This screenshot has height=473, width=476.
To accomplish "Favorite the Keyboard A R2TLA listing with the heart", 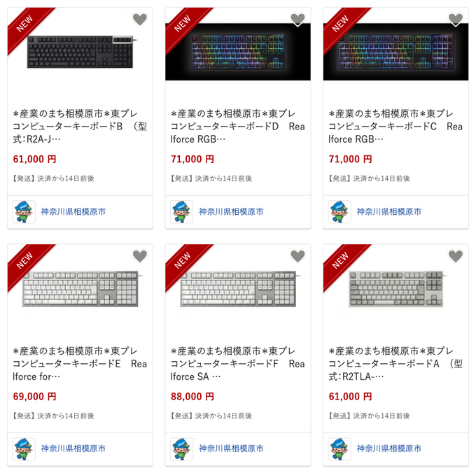I will pyautogui.click(x=456, y=256).
